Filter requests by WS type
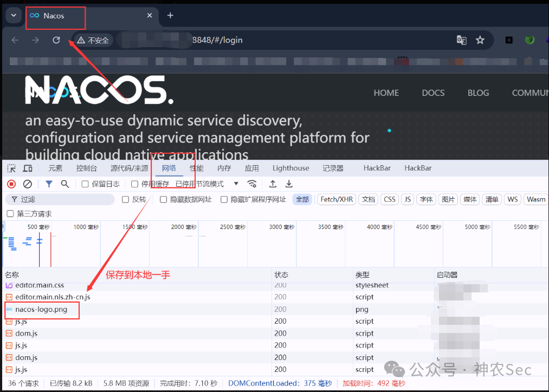 513,199
